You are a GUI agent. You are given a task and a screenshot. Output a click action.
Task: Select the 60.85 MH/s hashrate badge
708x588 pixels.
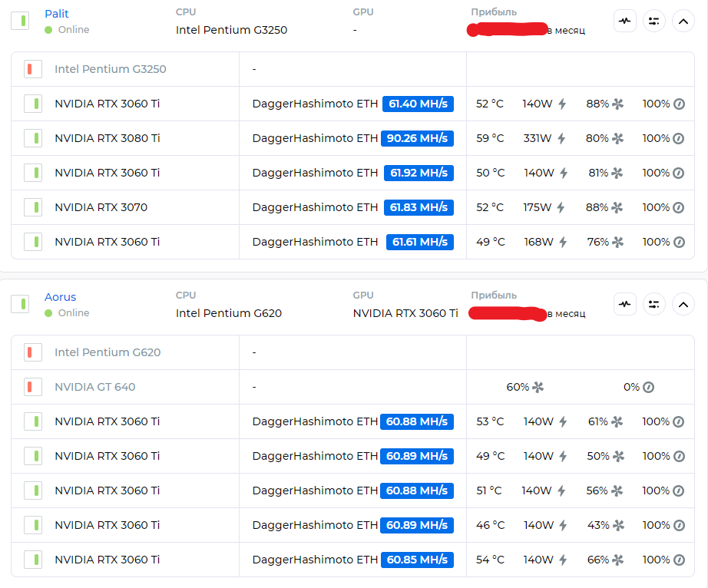417,560
